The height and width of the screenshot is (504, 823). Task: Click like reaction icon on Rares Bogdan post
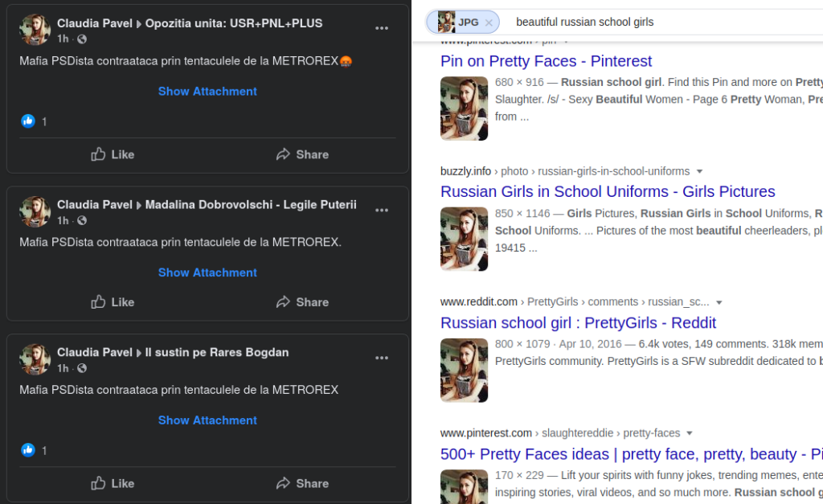[28, 450]
